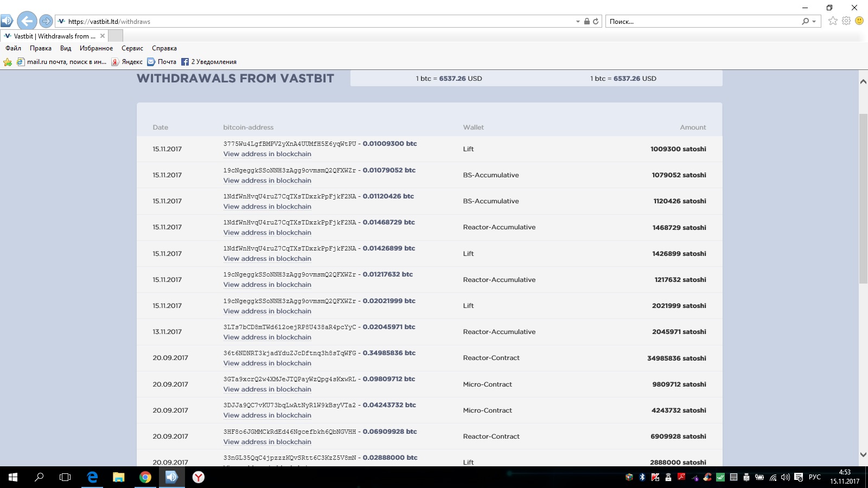View blockchain address for 1079052 satoshi row

click(x=267, y=181)
